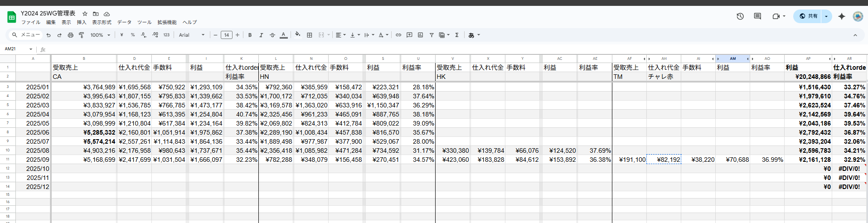The image size is (868, 223).
Task: Open the ファイル menu
Action: tap(31, 22)
